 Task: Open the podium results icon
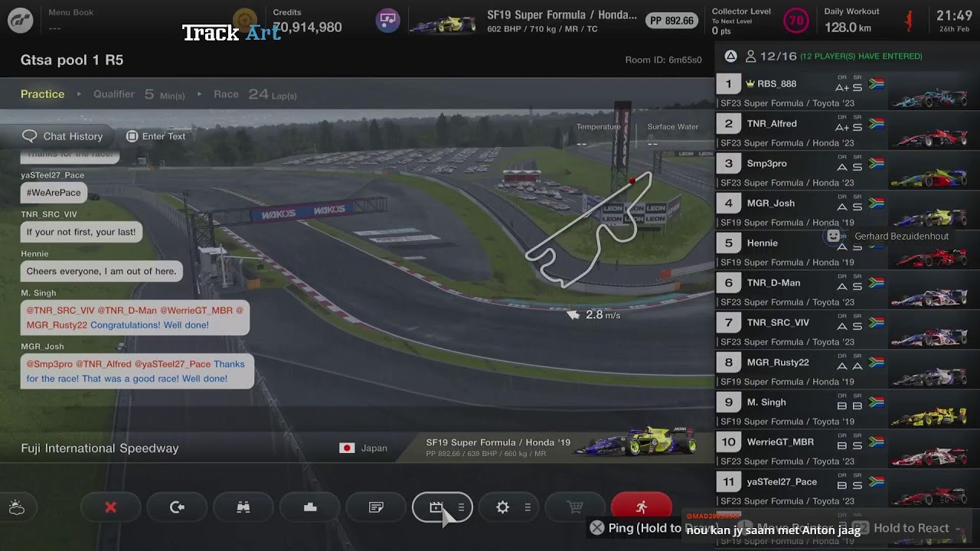pos(310,507)
